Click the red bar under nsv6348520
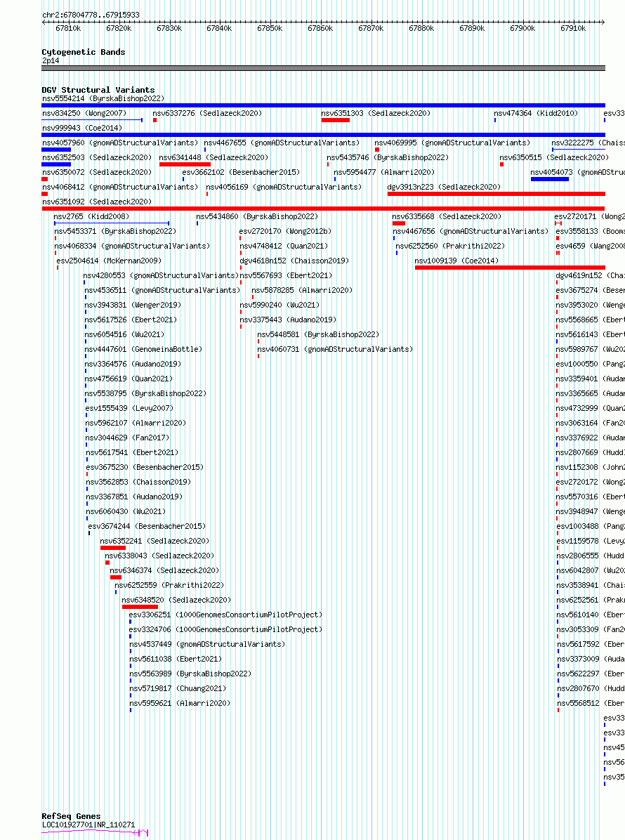Viewport: 625px width, 840px height. [140, 606]
